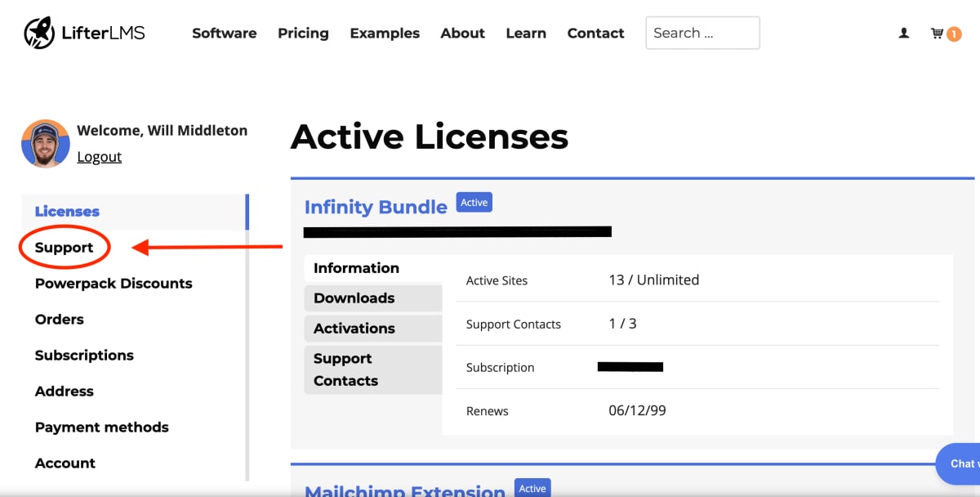Click Will Middleton's profile avatar
This screenshot has height=497, width=980.
click(x=46, y=143)
